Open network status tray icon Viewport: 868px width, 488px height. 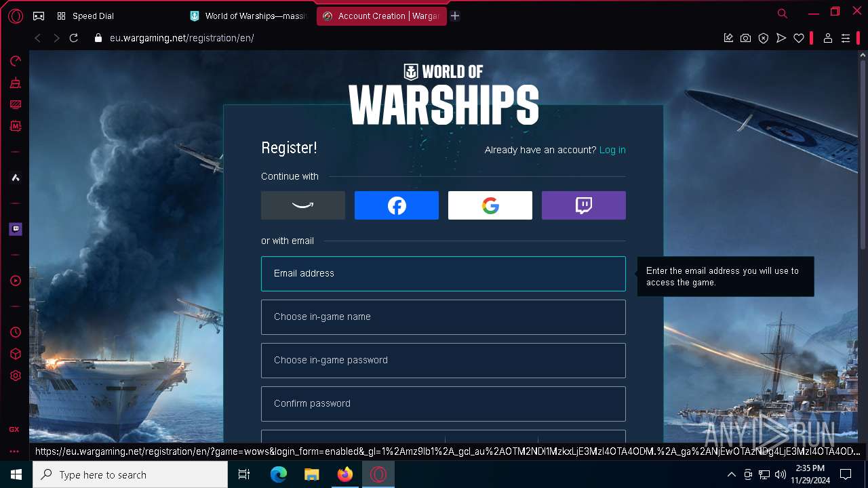coord(764,474)
